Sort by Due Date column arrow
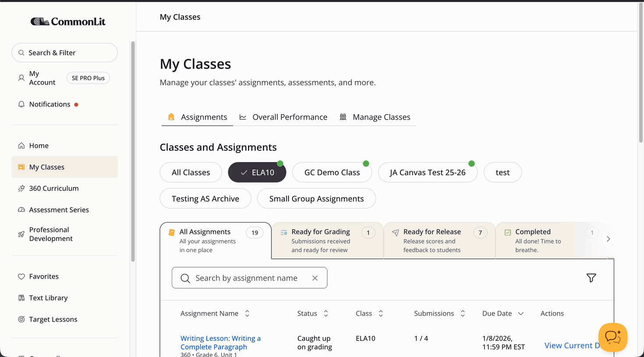The width and height of the screenshot is (644, 357). point(520,314)
